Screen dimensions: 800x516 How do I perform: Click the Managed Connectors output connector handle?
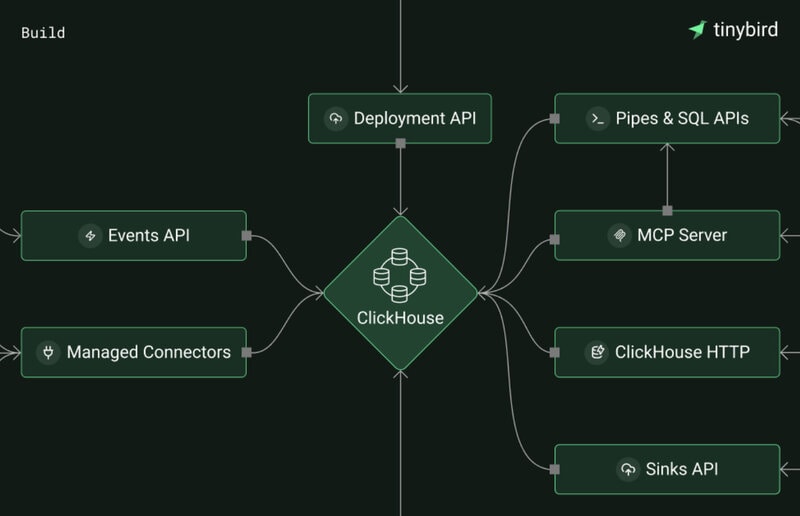pyautogui.click(x=246, y=352)
